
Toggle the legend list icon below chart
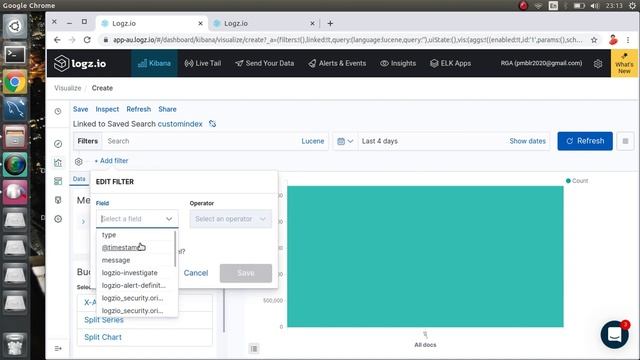click(254, 349)
